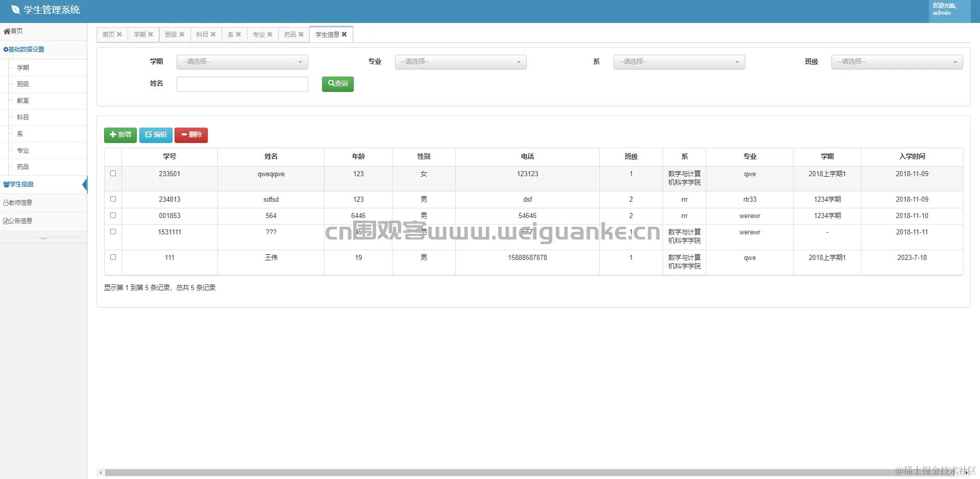This screenshot has height=479, width=980.
Task: Open the 专业 filter dropdown
Action: coord(461,62)
